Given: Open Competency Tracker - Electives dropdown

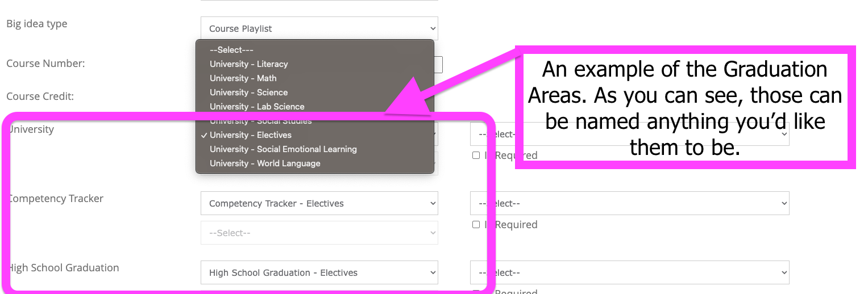Looking at the screenshot, I should tap(319, 203).
